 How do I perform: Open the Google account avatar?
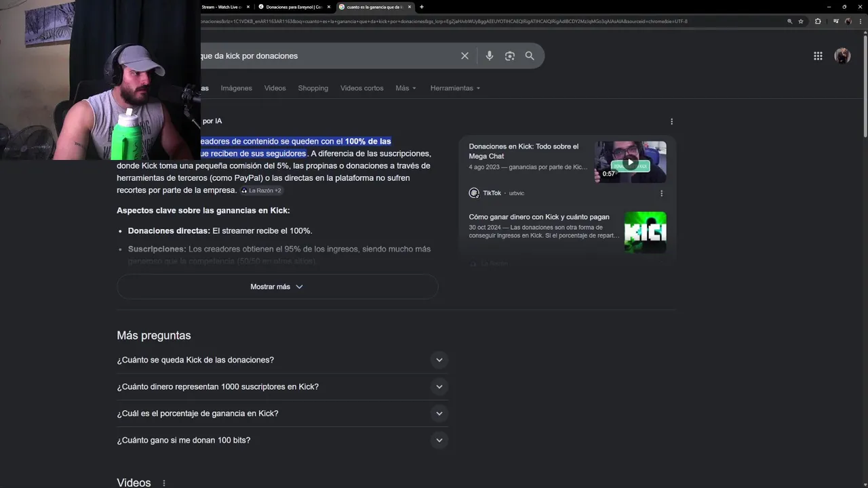pos(842,56)
